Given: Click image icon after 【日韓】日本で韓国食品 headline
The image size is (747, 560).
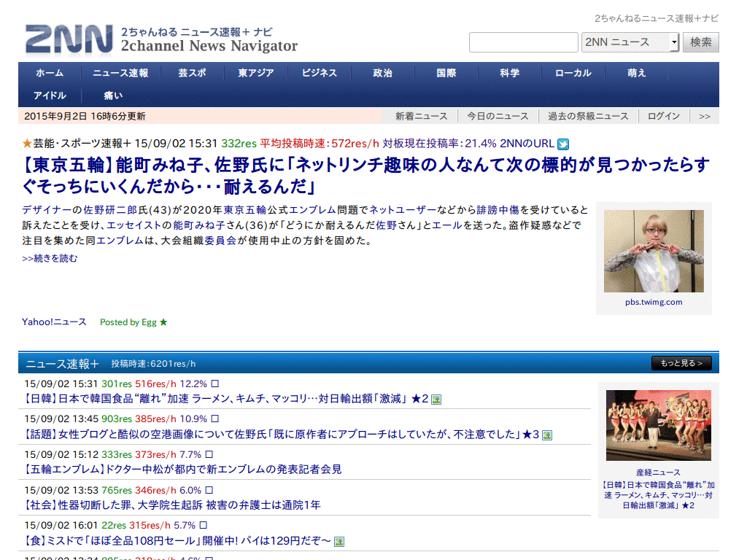Looking at the screenshot, I should (x=436, y=400).
